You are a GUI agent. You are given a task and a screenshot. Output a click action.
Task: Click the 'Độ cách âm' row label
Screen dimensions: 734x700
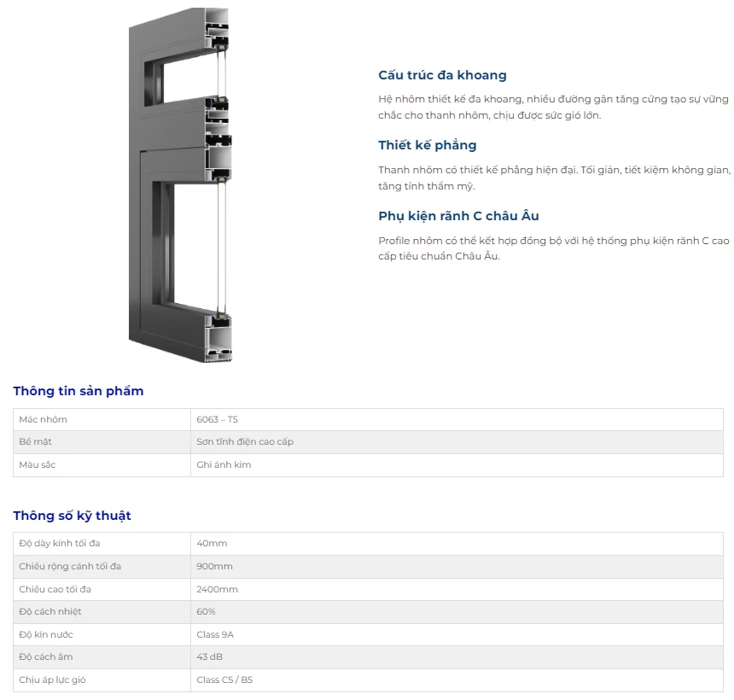46,657
